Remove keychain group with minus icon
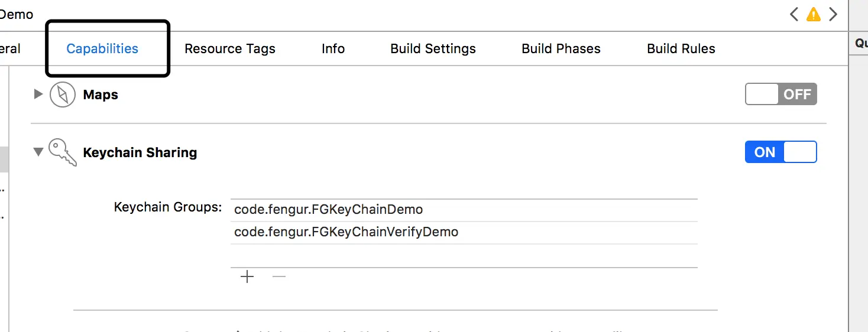Image resolution: width=868 pixels, height=332 pixels. (279, 276)
